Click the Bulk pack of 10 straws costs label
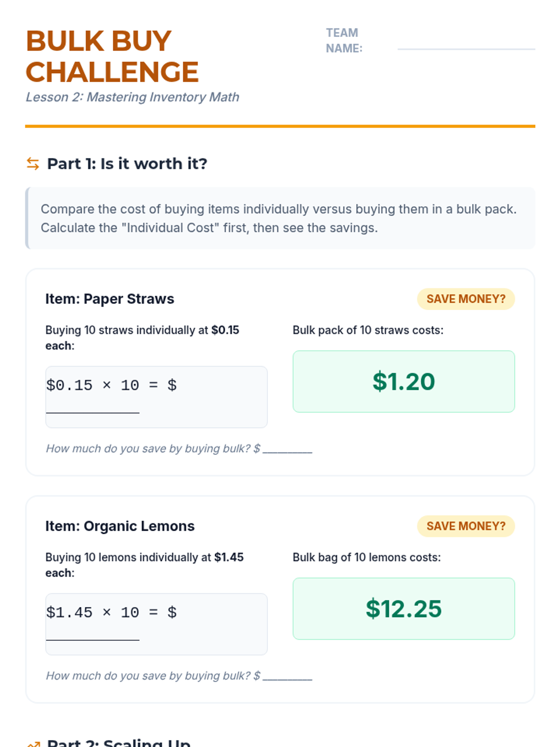The image size is (560, 747). (x=368, y=330)
